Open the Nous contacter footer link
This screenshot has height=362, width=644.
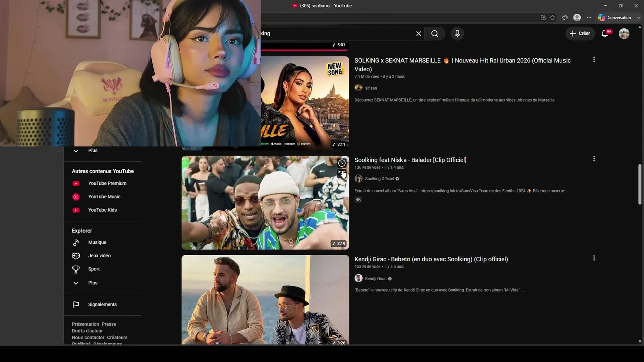click(x=88, y=337)
